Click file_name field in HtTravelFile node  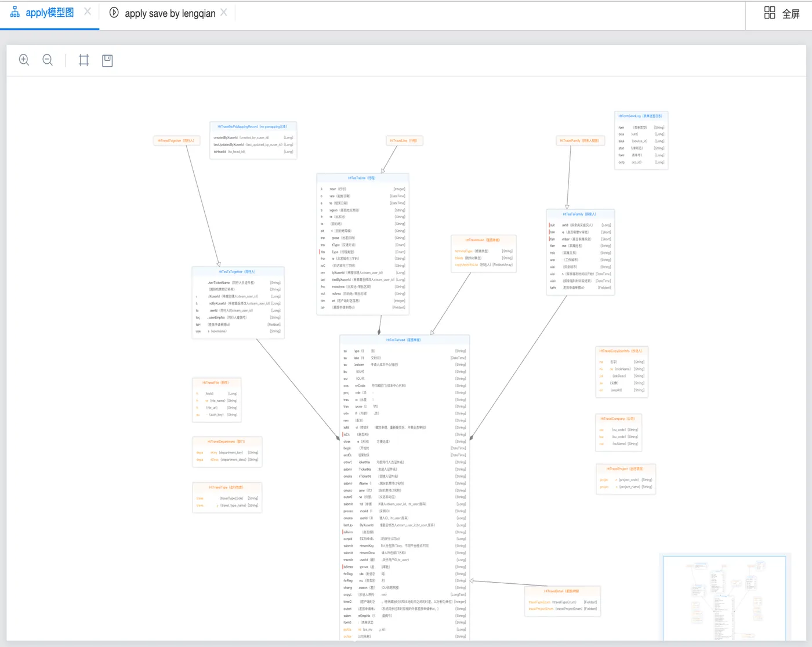coord(216,401)
